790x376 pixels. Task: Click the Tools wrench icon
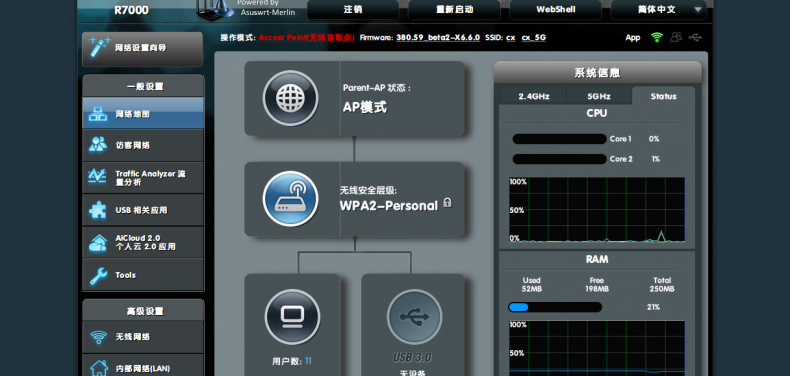98,275
